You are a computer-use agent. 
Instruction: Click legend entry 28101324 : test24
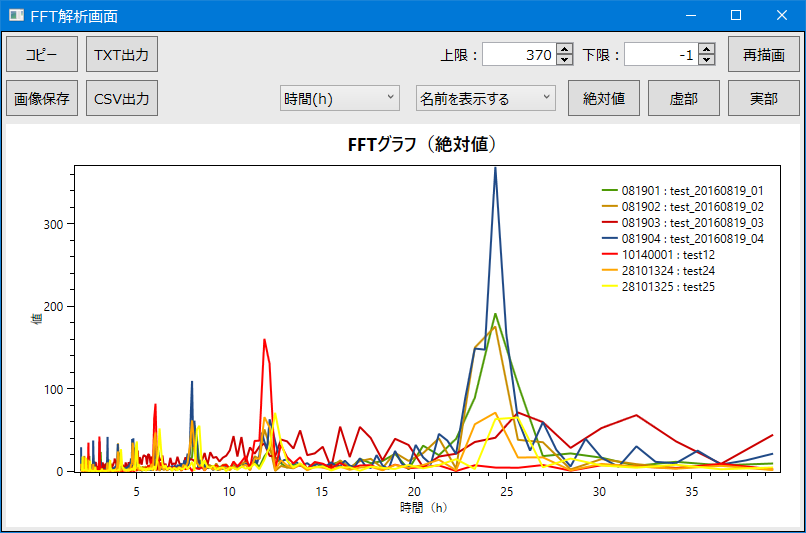coord(658,270)
